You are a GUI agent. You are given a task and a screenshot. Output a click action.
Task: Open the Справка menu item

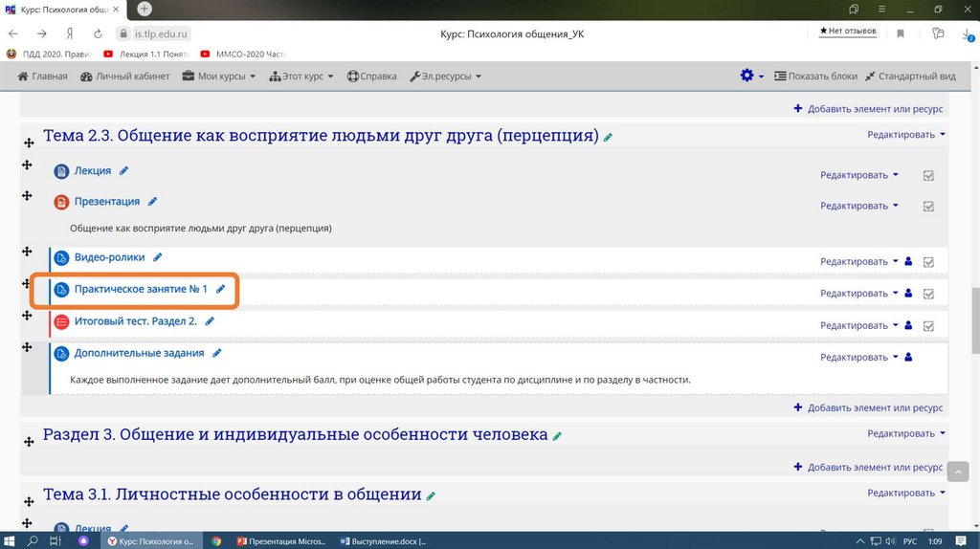click(372, 77)
